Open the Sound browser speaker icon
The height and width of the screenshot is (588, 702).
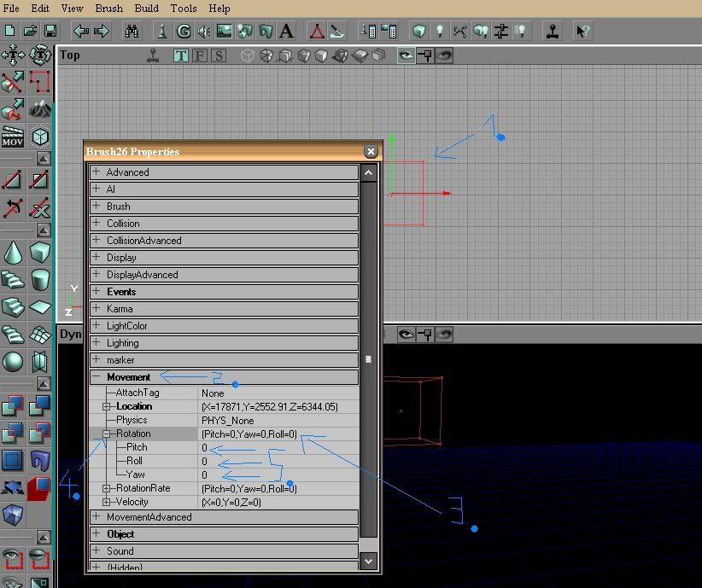204,31
